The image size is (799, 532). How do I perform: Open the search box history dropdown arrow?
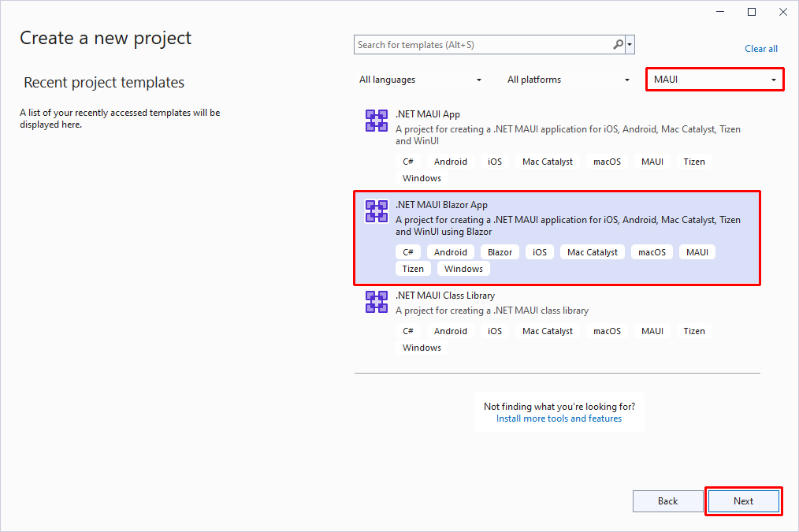click(630, 45)
